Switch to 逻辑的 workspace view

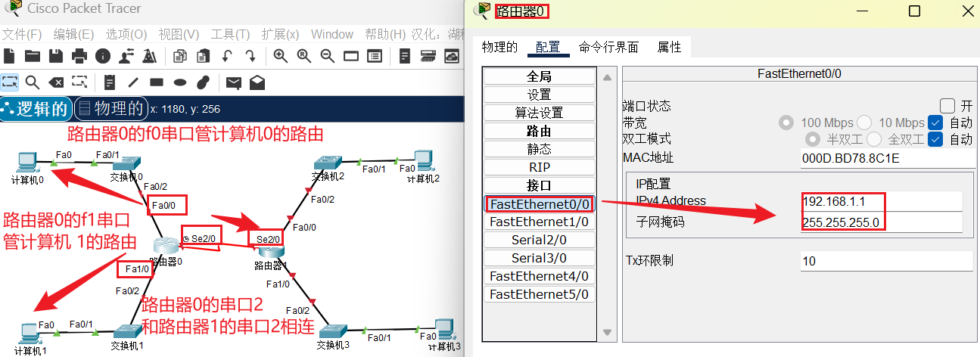pyautogui.click(x=36, y=109)
